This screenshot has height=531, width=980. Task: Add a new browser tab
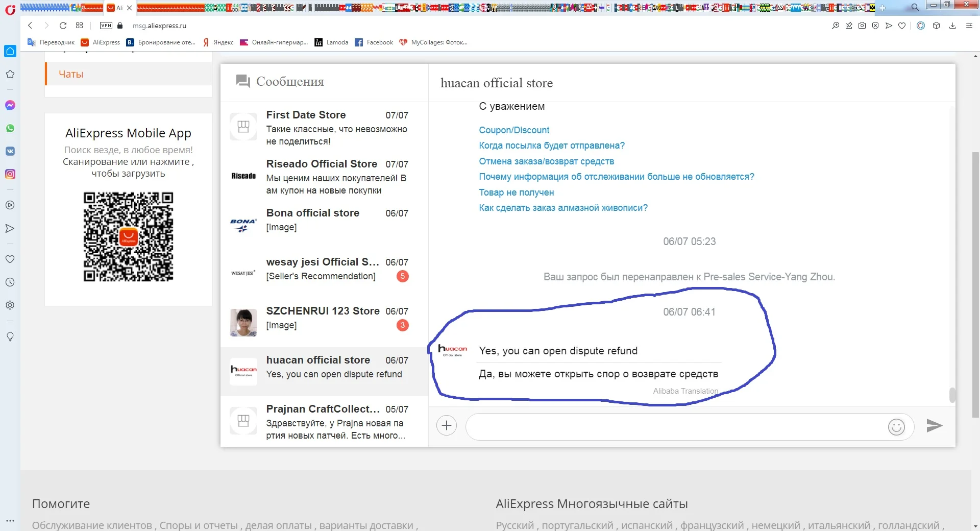click(882, 8)
